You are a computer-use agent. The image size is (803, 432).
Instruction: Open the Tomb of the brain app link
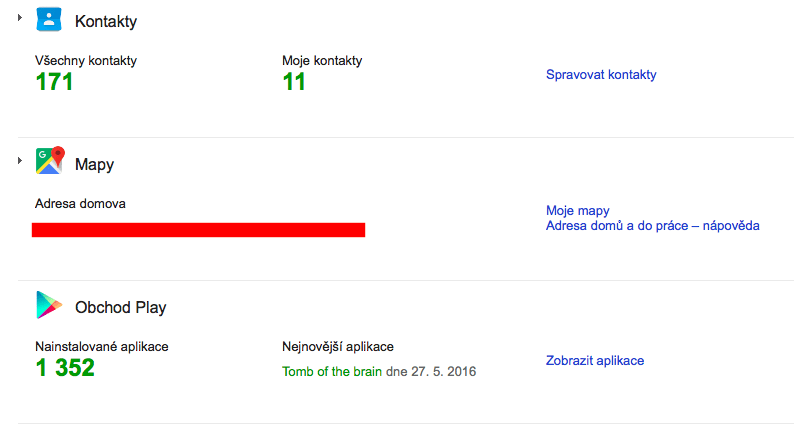pyautogui.click(x=332, y=372)
